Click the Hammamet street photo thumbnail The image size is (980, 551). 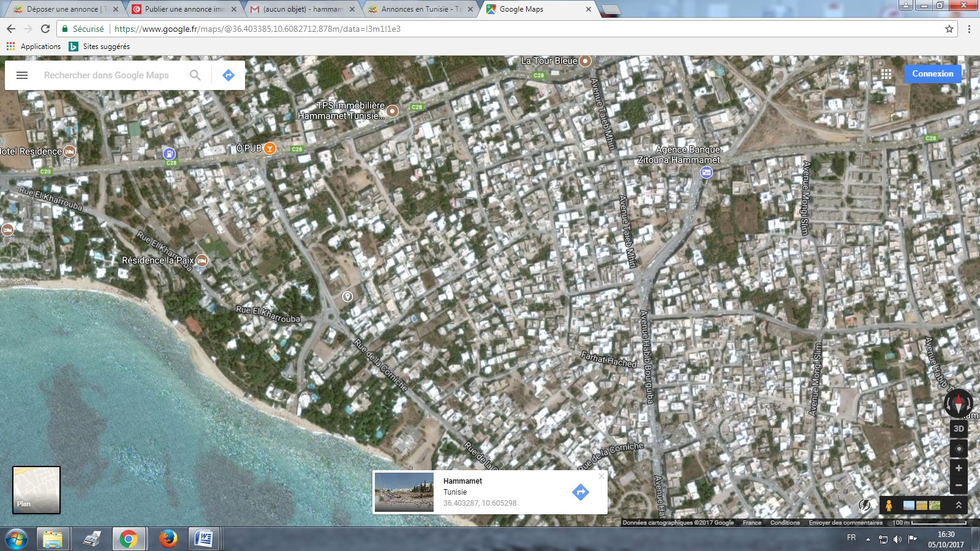(404, 492)
